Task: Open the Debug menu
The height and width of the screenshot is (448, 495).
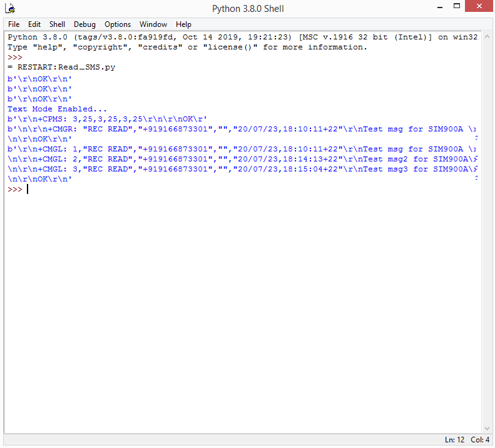Action: [84, 24]
